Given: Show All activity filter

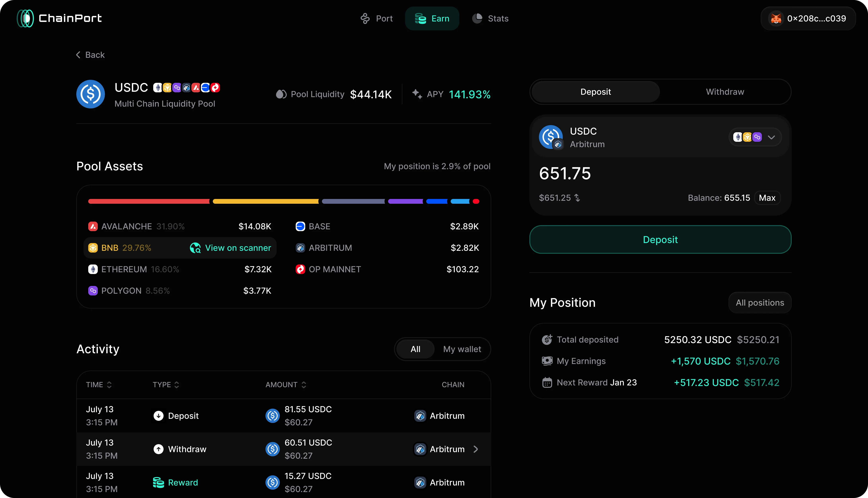Looking at the screenshot, I should (415, 349).
